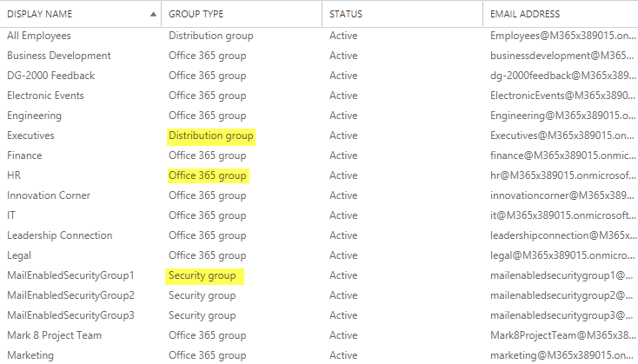Select the Executives group
This screenshot has height=364, width=638.
(319, 136)
